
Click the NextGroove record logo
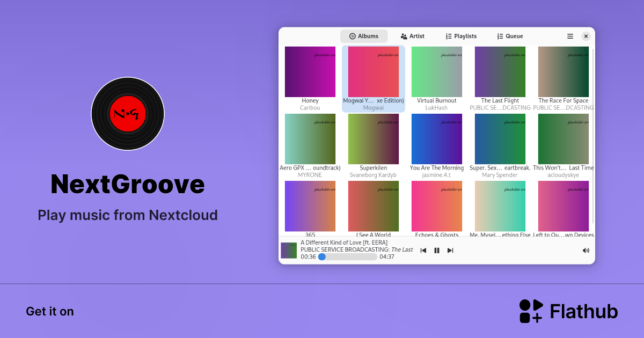tap(128, 114)
